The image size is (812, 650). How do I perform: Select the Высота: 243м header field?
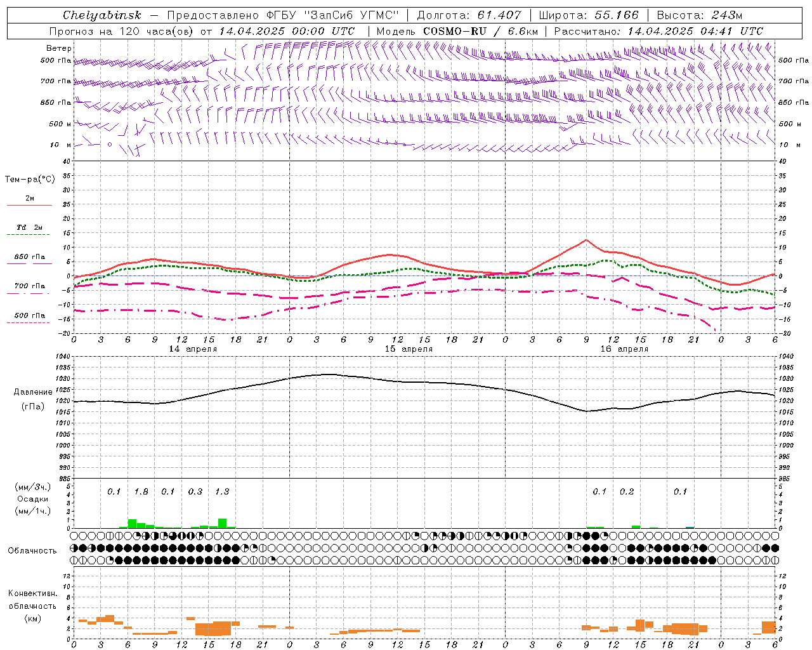[700, 15]
